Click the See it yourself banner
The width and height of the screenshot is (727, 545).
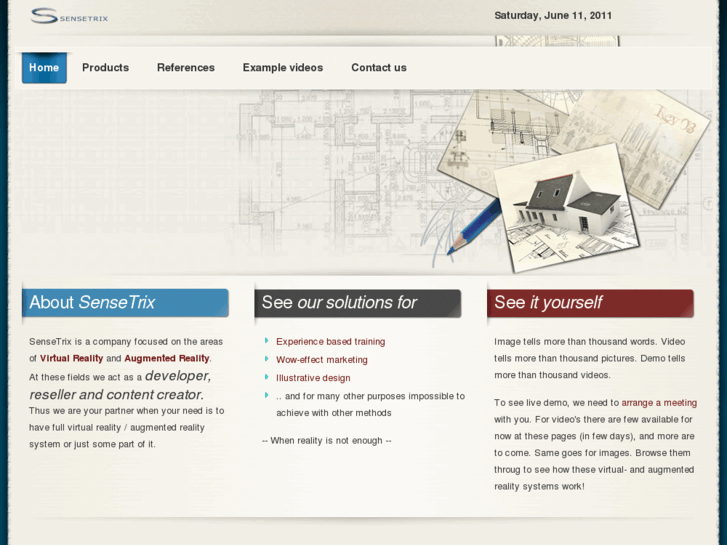pos(590,303)
